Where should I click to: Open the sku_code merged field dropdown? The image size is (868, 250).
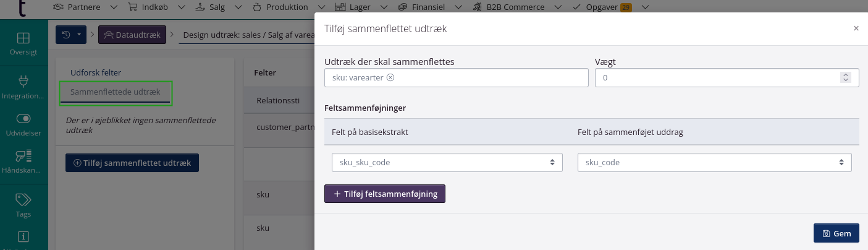point(714,162)
